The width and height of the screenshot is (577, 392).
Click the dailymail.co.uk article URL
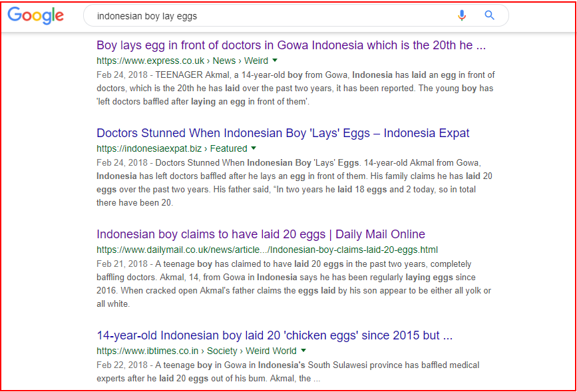pos(267,250)
